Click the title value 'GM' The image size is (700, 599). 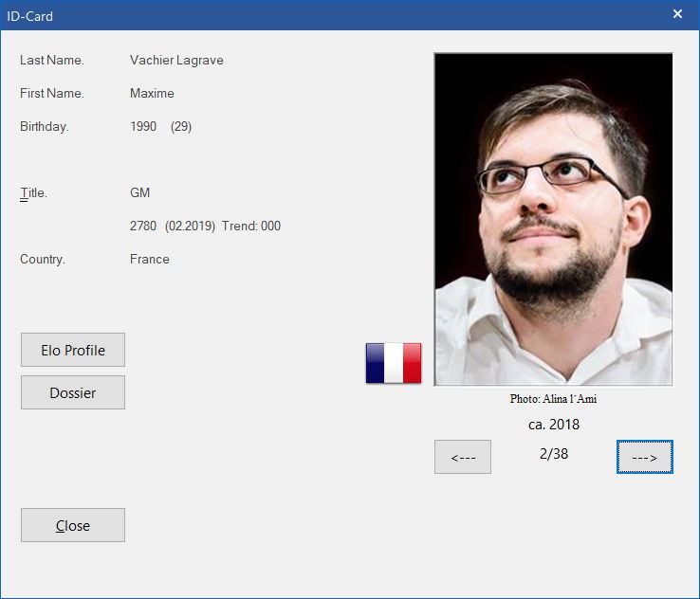[x=139, y=192]
